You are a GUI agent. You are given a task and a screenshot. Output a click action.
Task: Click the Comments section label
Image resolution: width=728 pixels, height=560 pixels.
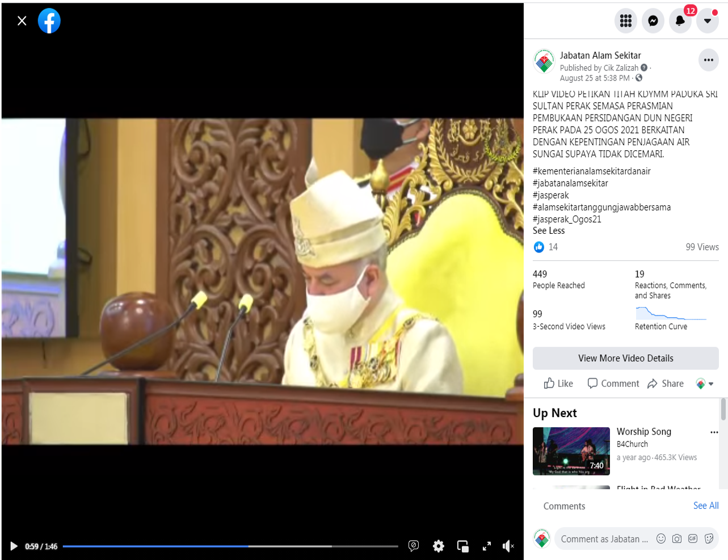pyautogui.click(x=564, y=506)
